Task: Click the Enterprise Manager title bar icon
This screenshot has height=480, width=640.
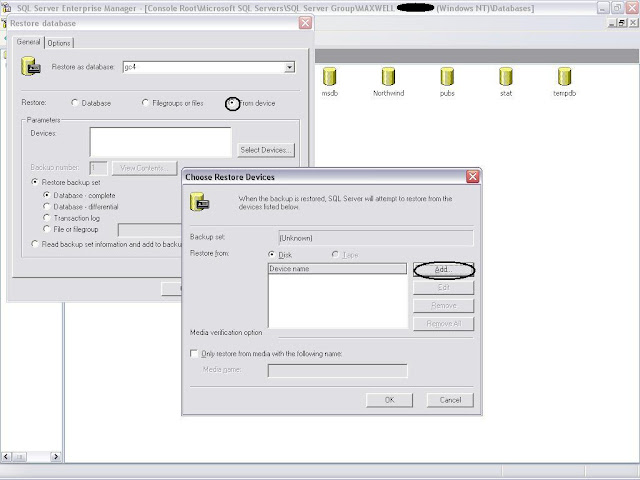Action: (7, 8)
